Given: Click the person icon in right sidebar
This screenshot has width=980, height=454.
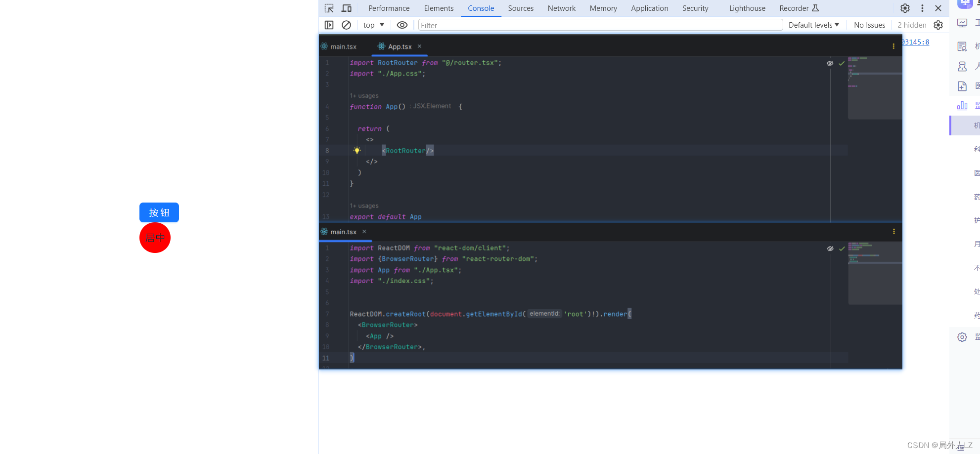Looking at the screenshot, I should click(x=962, y=66).
